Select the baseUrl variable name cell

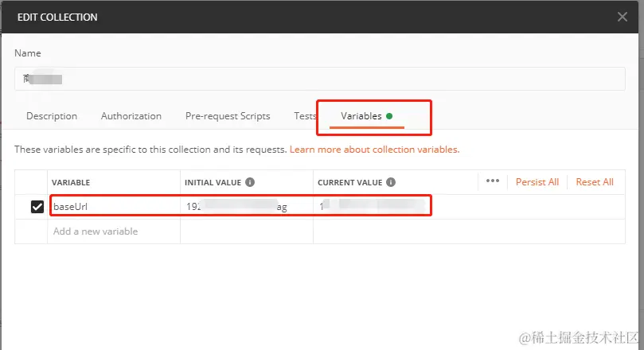(114, 207)
